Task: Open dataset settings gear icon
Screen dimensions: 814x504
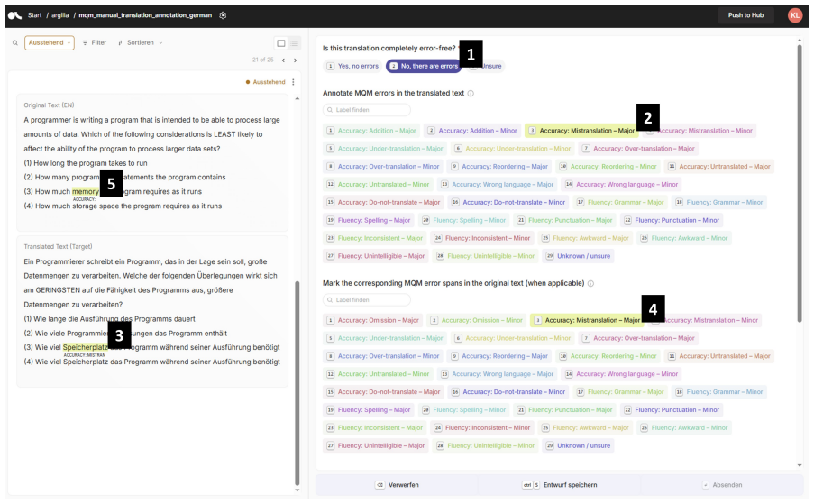Action: [223, 15]
